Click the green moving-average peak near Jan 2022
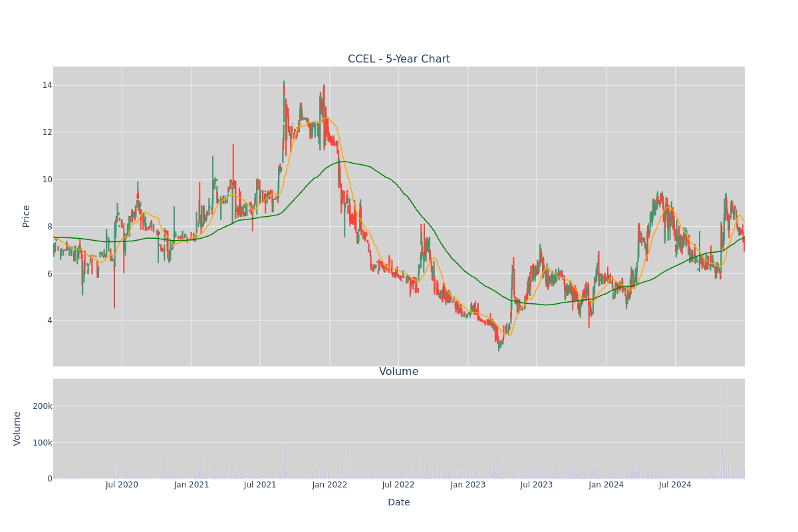The image size is (798, 532). pyautogui.click(x=342, y=162)
